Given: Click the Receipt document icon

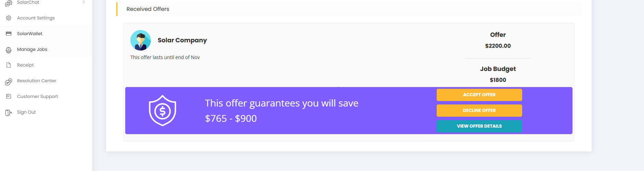Looking at the screenshot, I should pyautogui.click(x=9, y=65).
